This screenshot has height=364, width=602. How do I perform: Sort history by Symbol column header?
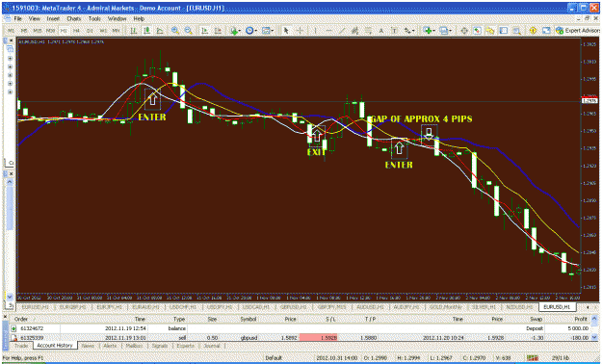pos(249,319)
